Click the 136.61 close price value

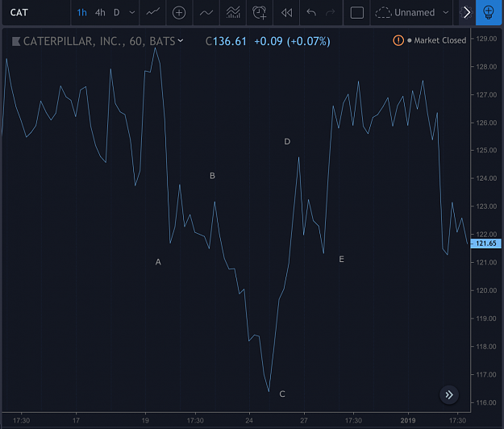[230, 41]
